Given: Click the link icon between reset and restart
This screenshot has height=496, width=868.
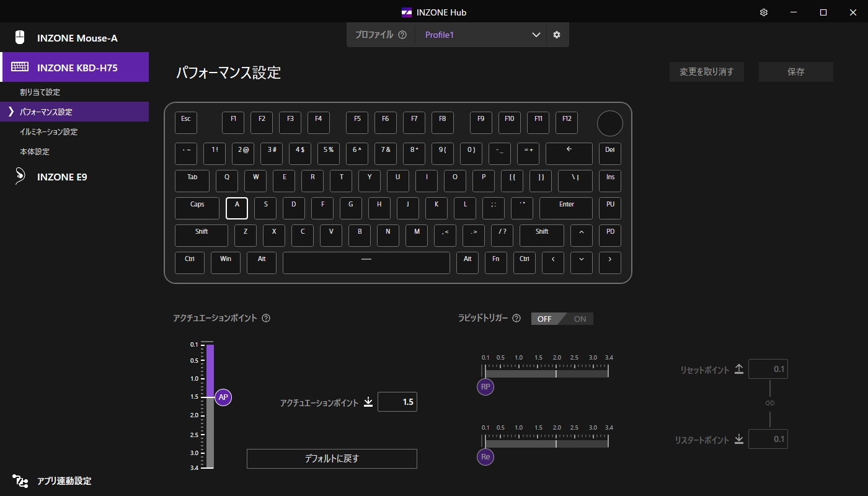Looking at the screenshot, I should click(770, 403).
